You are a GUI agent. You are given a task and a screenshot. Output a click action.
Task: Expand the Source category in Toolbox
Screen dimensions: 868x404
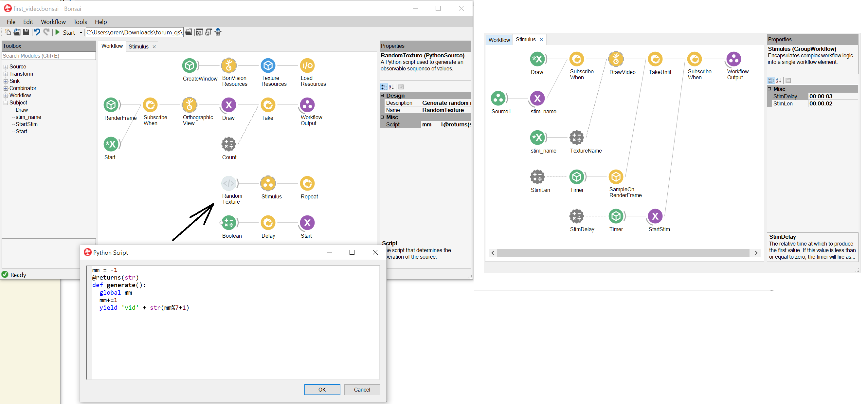coord(6,66)
